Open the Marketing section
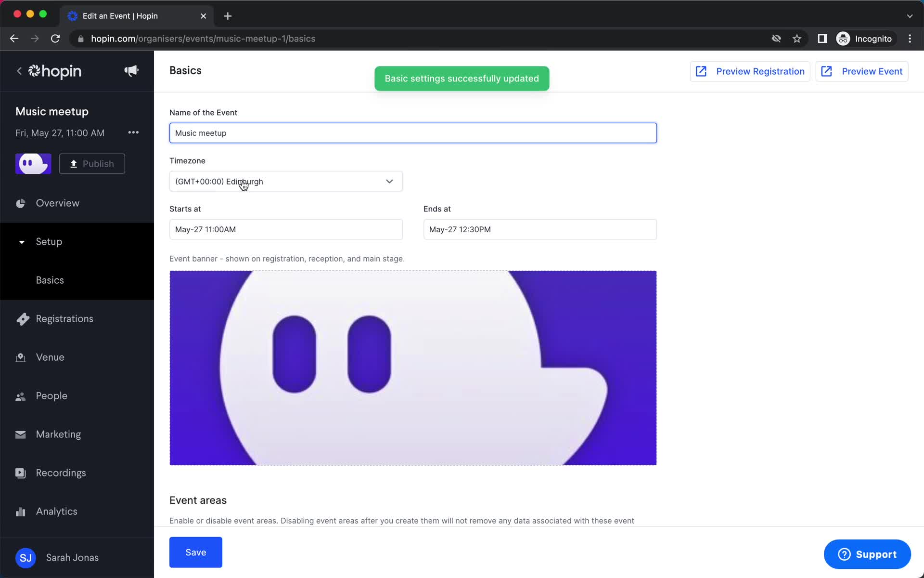 [x=58, y=434]
